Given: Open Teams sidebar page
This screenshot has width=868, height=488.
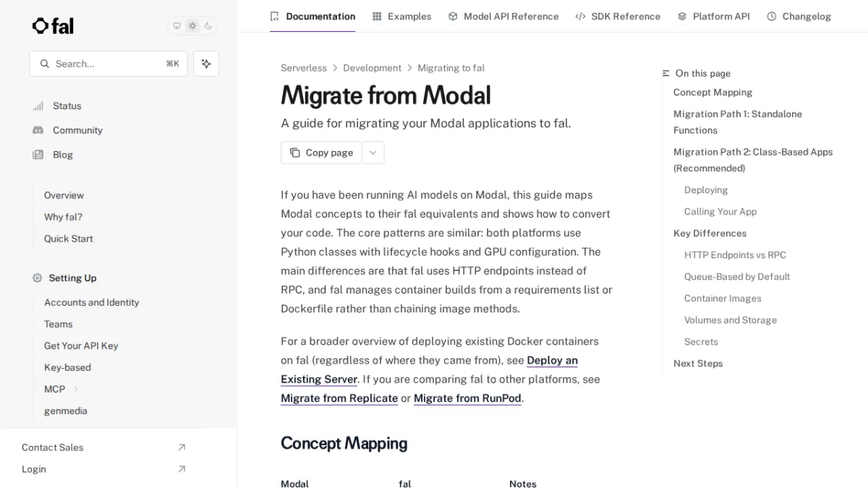Looking at the screenshot, I should 58,324.
